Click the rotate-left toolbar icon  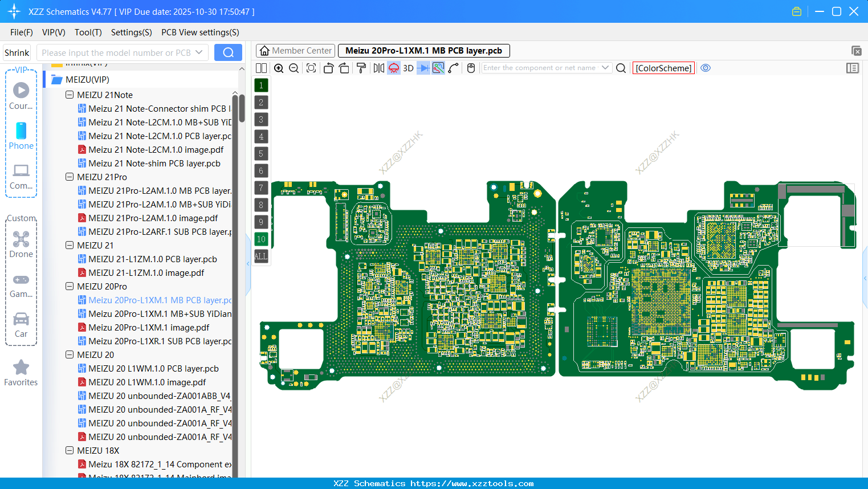coord(328,68)
